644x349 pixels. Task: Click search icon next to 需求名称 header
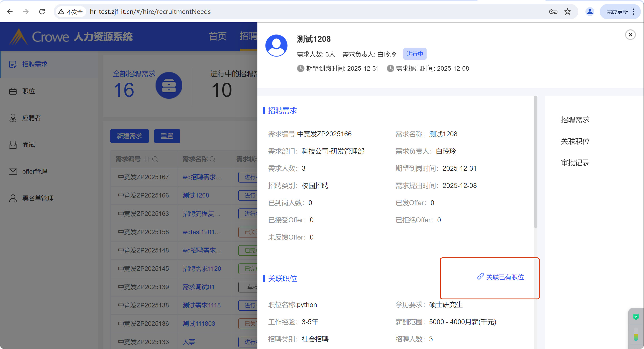(212, 159)
